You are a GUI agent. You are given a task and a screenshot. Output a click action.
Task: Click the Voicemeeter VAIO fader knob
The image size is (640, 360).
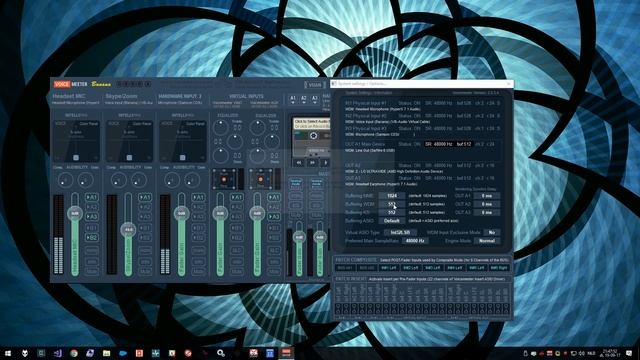tap(220, 213)
